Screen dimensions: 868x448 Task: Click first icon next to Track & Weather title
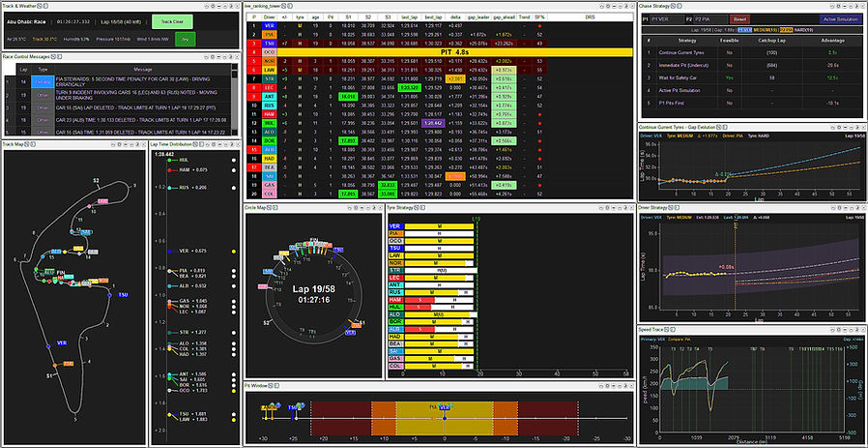click(x=40, y=6)
